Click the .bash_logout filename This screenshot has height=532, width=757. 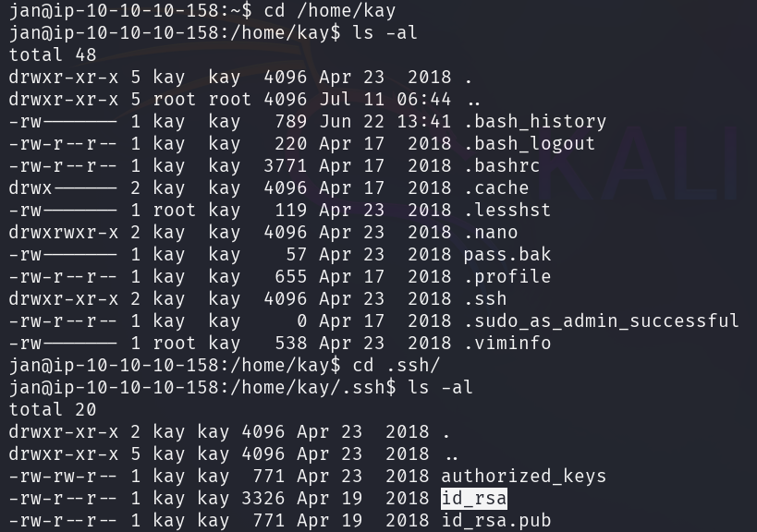[529, 143]
